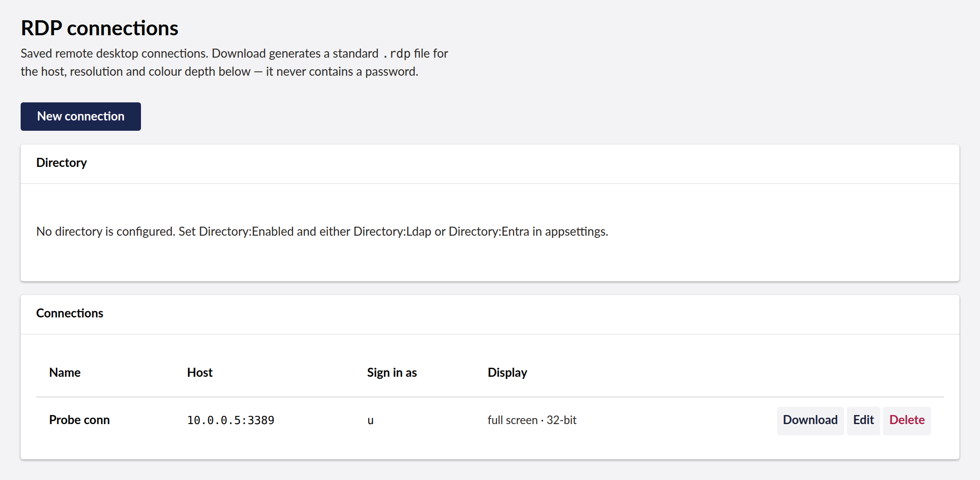Click the RDP connections page title

coord(100,28)
